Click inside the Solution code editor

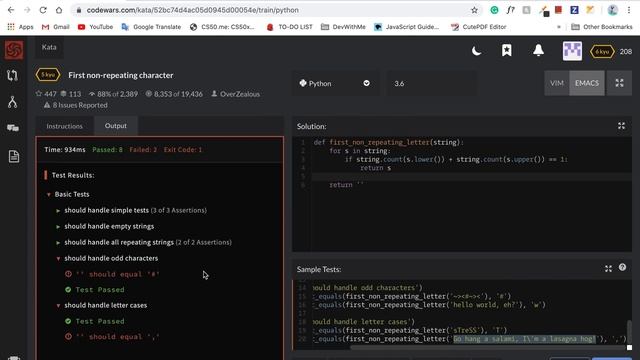462,194
